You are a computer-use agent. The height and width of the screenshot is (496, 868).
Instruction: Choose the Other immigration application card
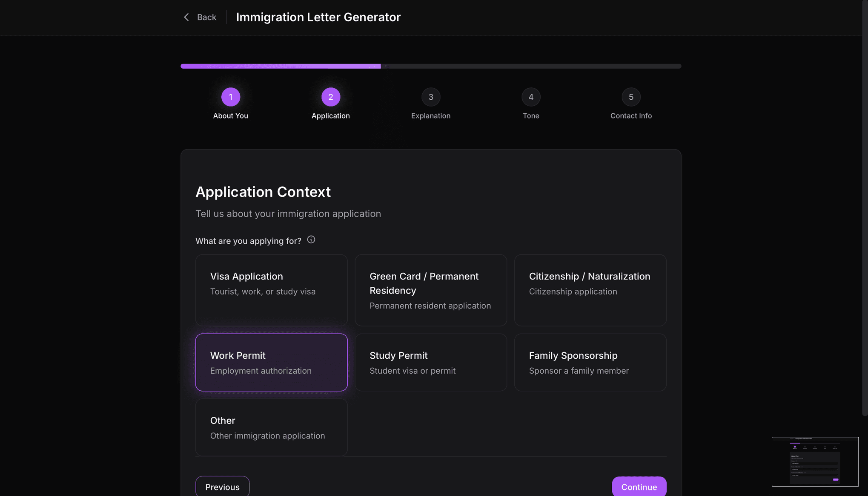tap(272, 427)
